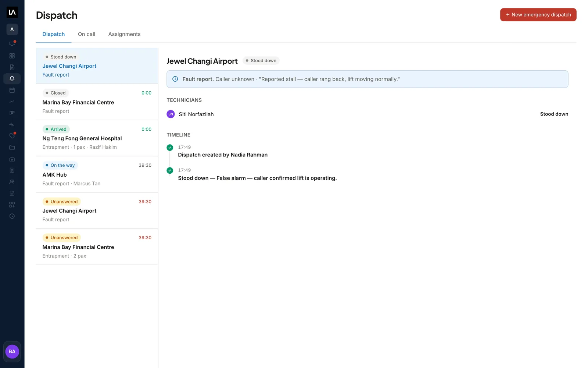Open the activity pulse icon

[x=12, y=124]
